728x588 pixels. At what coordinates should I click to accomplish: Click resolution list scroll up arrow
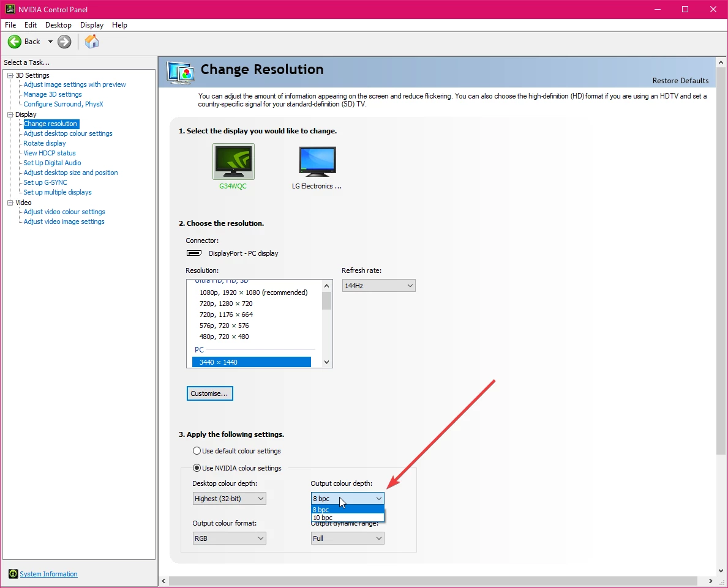tap(326, 286)
